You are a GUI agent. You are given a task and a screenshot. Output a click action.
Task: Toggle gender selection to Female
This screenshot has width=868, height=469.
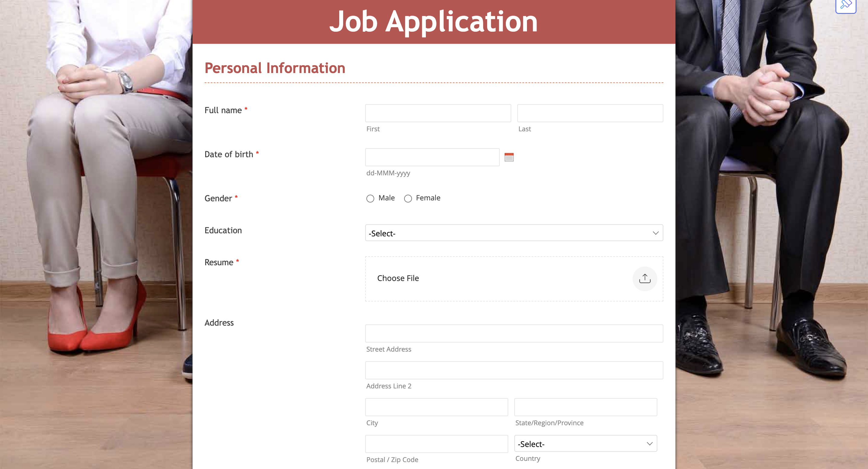point(408,198)
